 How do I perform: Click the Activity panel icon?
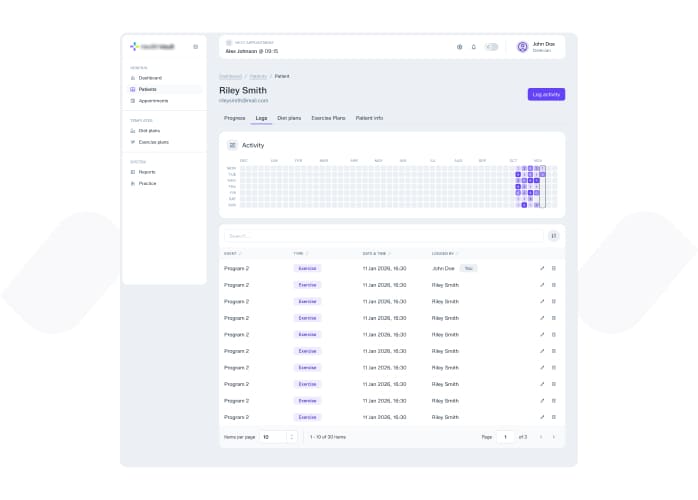click(232, 145)
